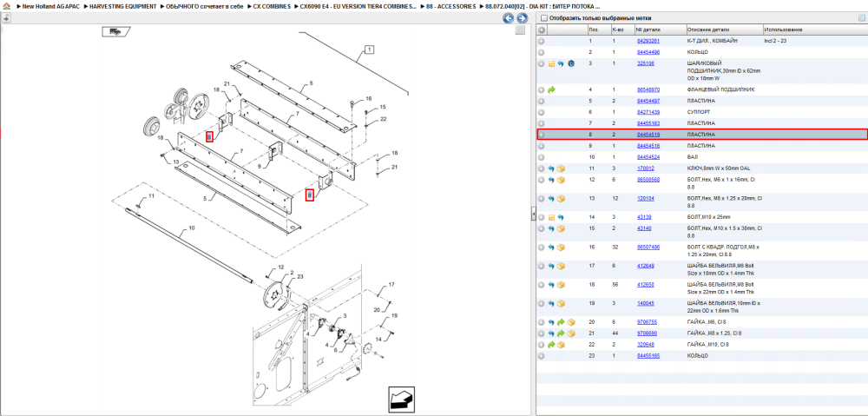868x416 pixels.
Task: Select 'КЛЮЧ,8mm W x 50mm OAL' description
Action: point(718,168)
